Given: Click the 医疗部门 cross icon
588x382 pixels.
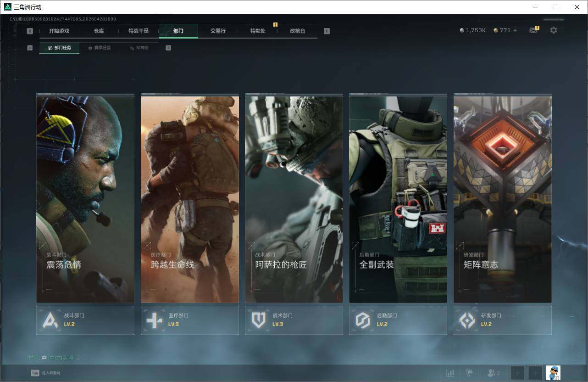Looking at the screenshot, I should [154, 320].
